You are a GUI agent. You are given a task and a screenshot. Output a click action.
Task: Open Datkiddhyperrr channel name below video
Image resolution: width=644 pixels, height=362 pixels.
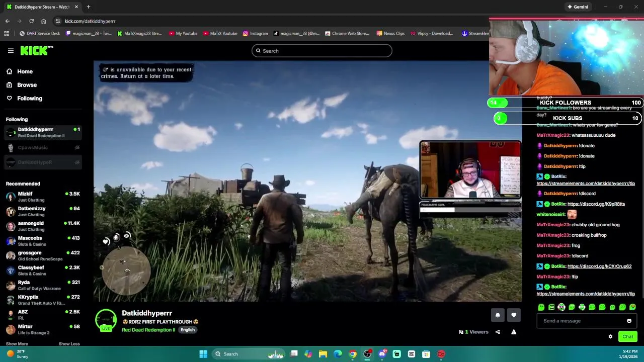coord(147,313)
